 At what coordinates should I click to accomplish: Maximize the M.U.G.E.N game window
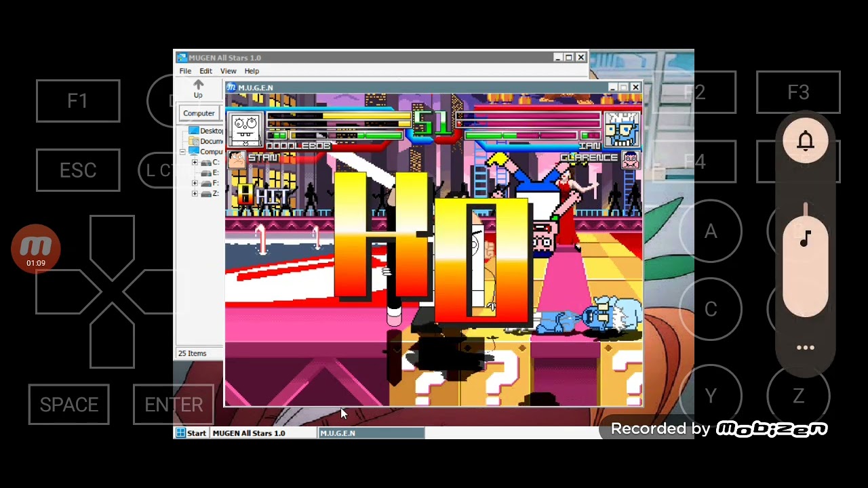[624, 87]
